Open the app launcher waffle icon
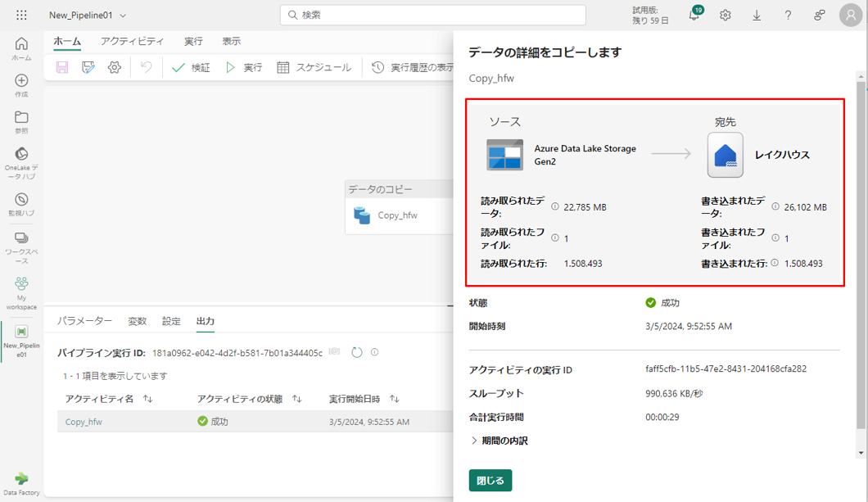The width and height of the screenshot is (868, 502). [21, 15]
